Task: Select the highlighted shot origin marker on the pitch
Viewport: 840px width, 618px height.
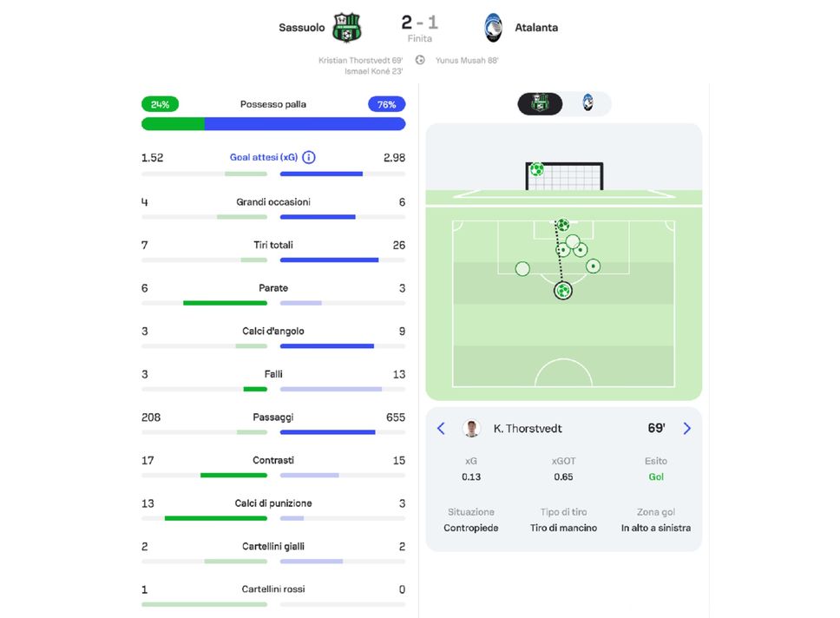Action: [563, 291]
